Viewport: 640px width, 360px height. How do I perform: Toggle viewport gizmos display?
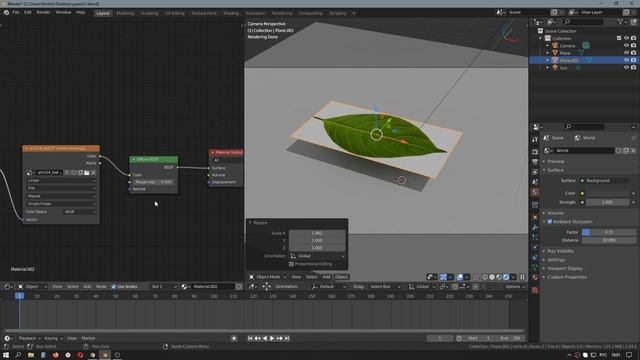coord(443,277)
